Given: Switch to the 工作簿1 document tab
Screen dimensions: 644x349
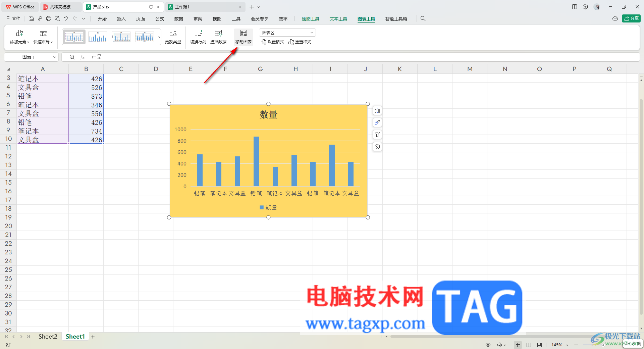Looking at the screenshot, I should 205,7.
